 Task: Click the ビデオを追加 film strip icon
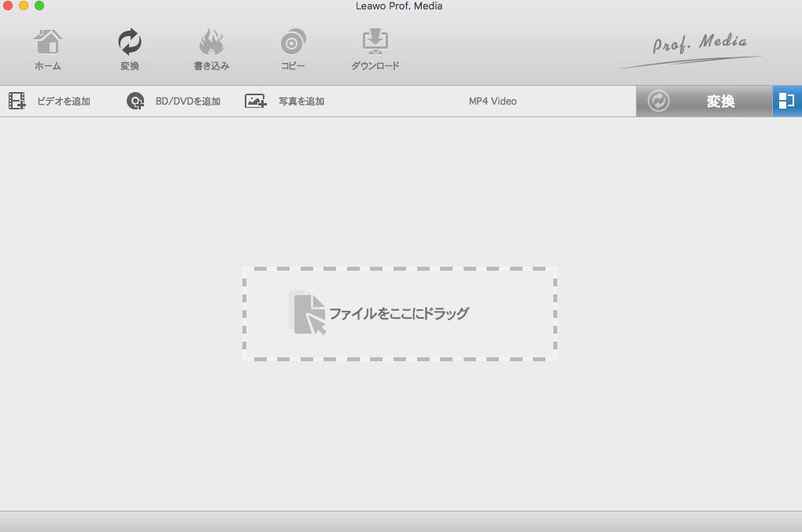(17, 102)
